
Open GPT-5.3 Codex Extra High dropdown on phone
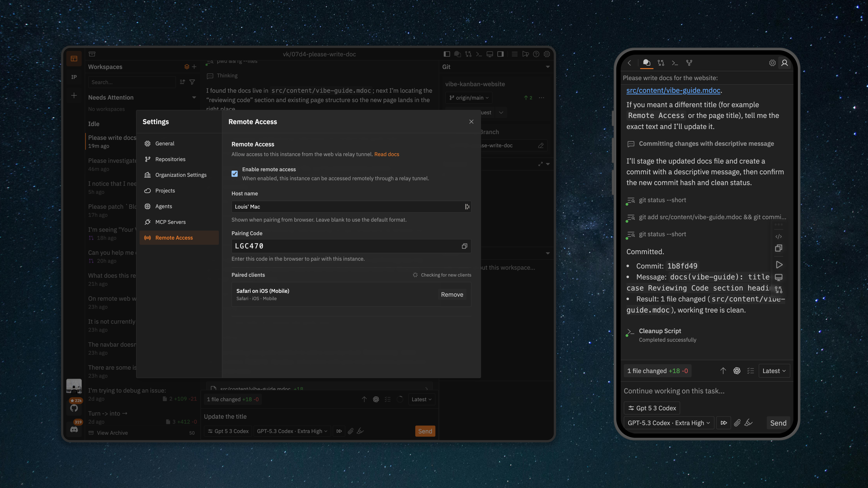[x=669, y=423]
